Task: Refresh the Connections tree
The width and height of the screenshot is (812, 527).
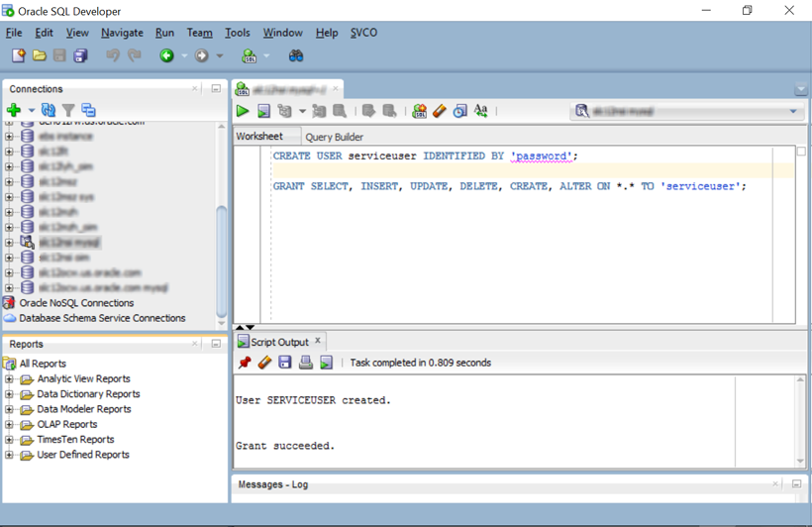Action: click(x=49, y=110)
